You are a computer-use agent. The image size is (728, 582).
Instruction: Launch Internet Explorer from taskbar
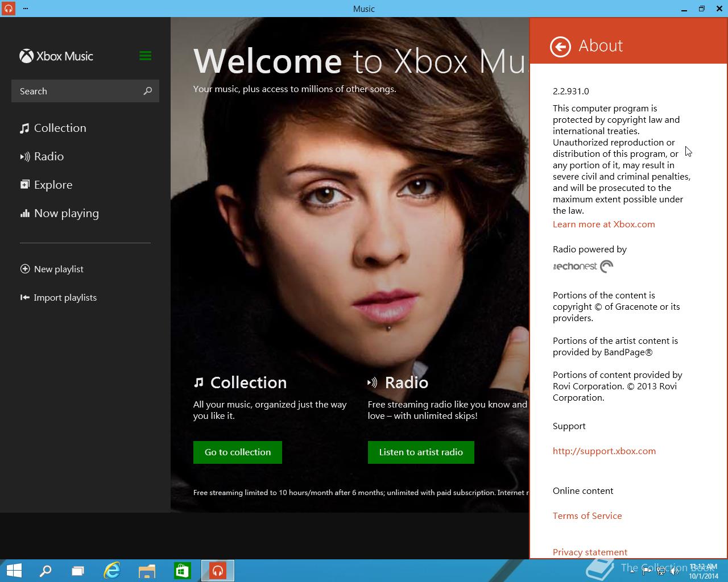112,571
